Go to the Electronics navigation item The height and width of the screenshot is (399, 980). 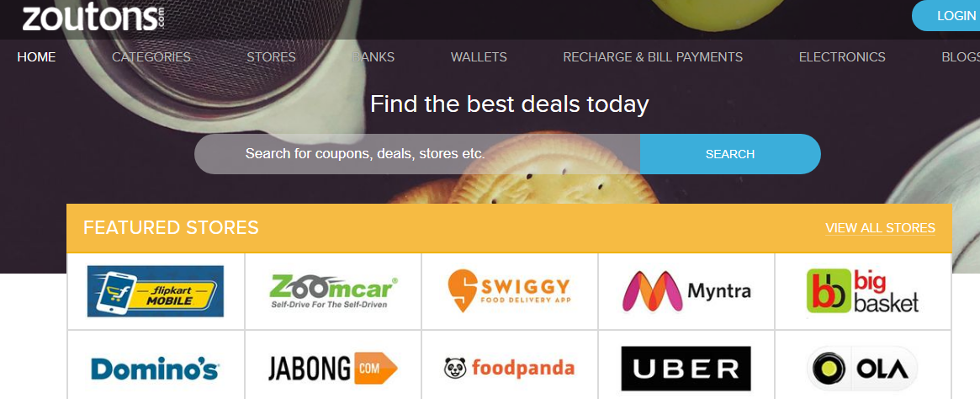click(842, 57)
